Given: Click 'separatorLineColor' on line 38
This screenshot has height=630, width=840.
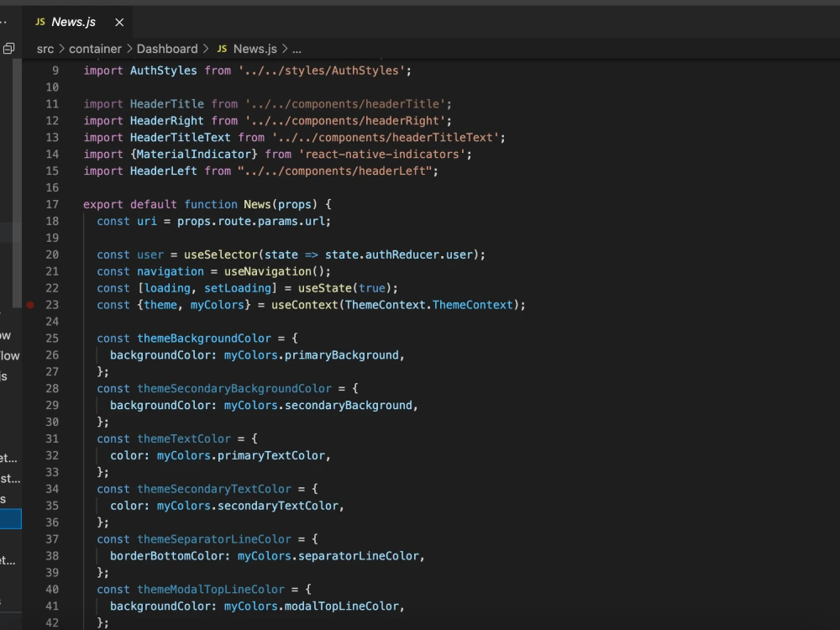Looking at the screenshot, I should click(358, 556).
